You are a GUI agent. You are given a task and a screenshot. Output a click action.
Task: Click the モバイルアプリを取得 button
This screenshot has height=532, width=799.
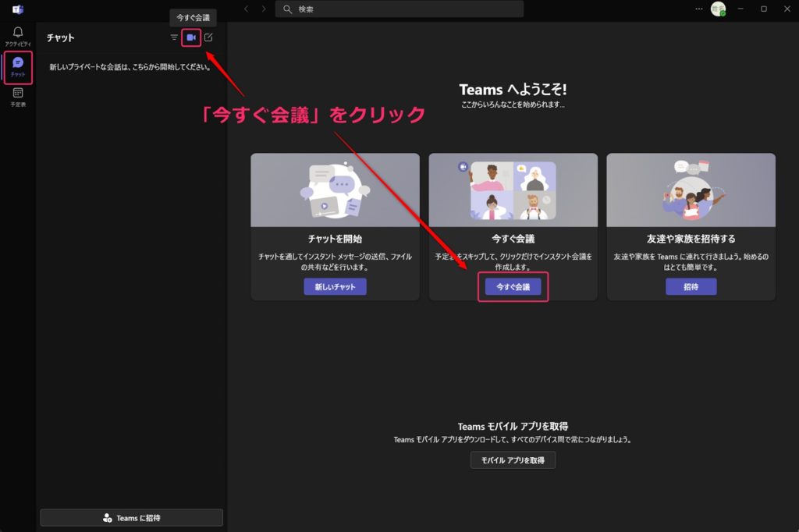tap(513, 459)
